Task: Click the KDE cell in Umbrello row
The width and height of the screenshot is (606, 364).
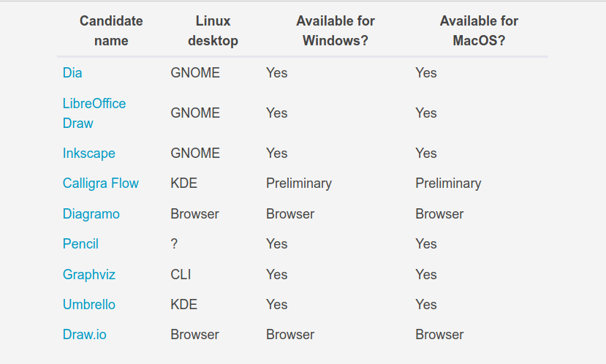Action: pos(184,305)
